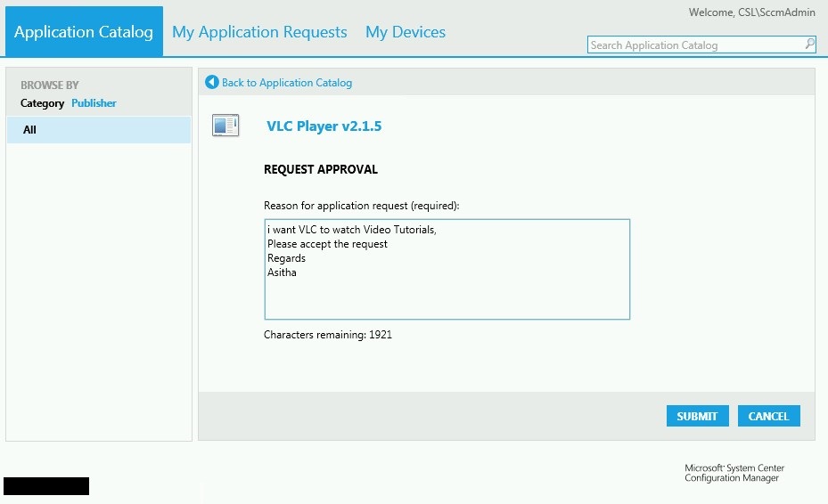Cancel the approval request

point(769,416)
